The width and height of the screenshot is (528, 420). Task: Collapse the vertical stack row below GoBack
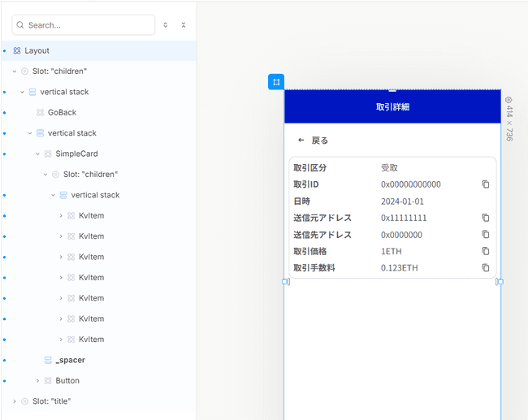pos(30,133)
